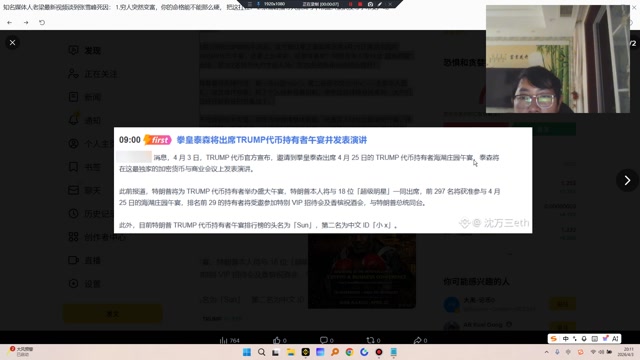Open the orange magnifier taskbar app
The image size is (640, 360).
[x=335, y=352]
